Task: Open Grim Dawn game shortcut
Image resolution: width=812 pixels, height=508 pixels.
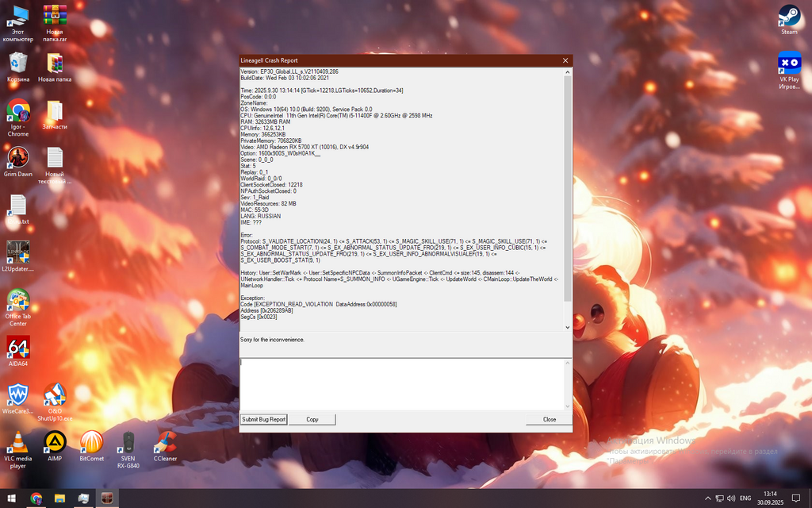Action: pyautogui.click(x=17, y=158)
